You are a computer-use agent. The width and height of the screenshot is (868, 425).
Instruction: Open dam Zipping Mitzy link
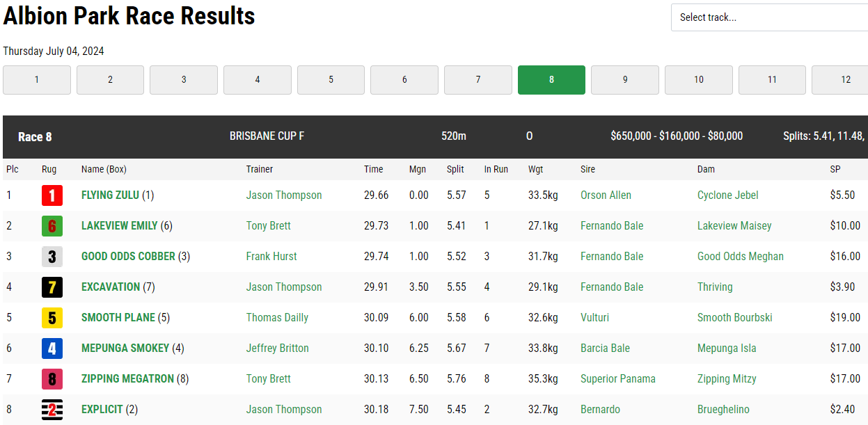pyautogui.click(x=727, y=379)
